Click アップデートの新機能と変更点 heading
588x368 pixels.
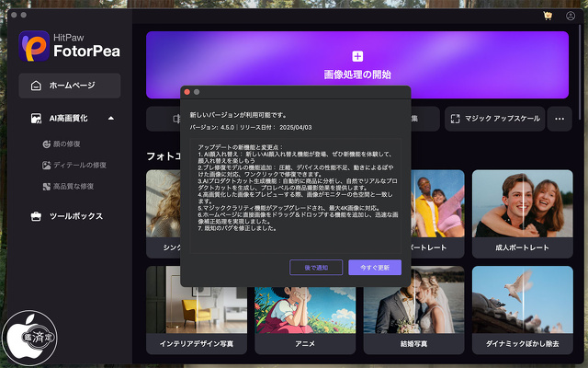[241, 147]
